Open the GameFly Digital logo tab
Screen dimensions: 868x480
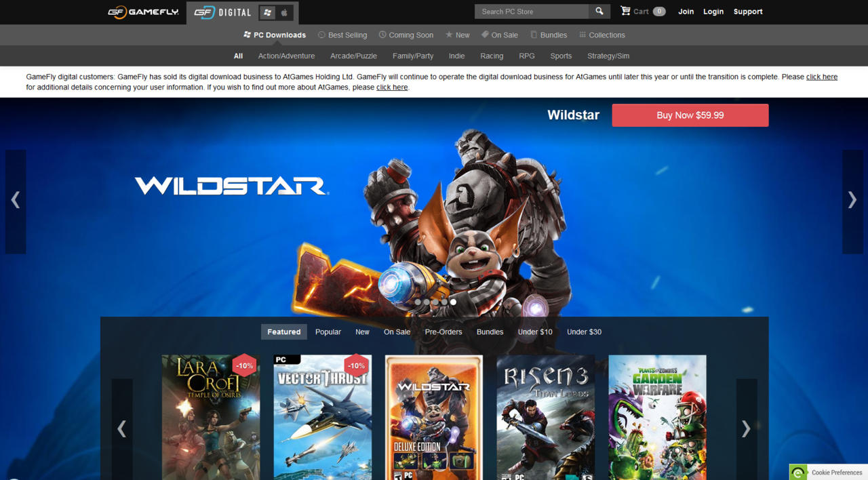point(222,12)
